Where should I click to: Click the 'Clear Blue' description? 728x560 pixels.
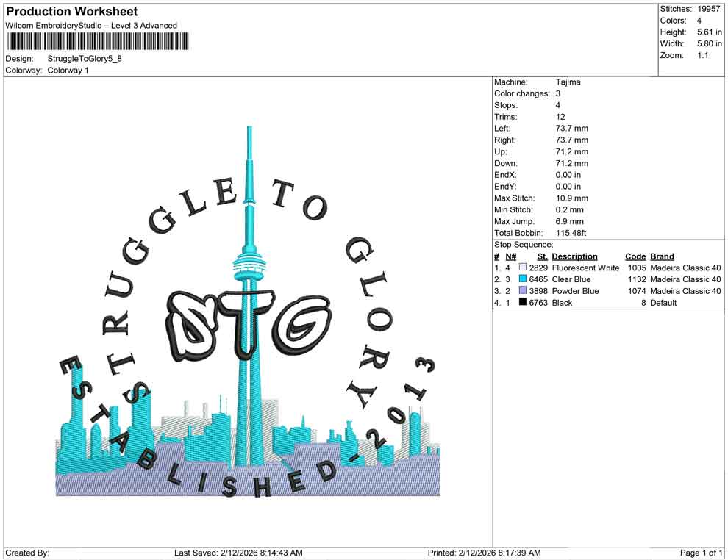click(571, 279)
